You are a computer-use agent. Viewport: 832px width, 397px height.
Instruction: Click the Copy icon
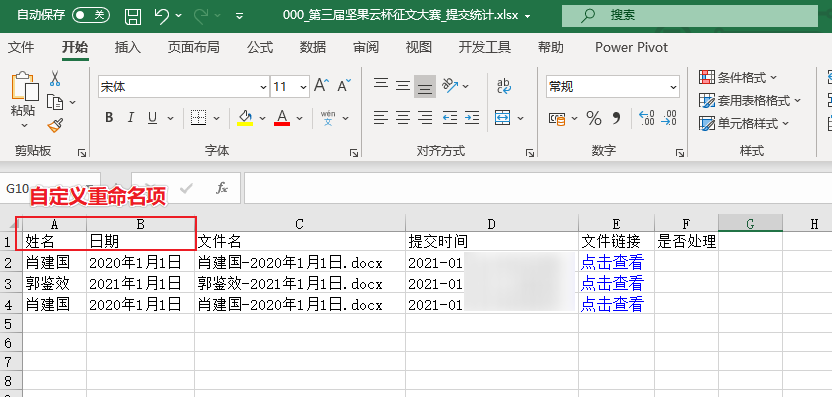click(x=55, y=101)
